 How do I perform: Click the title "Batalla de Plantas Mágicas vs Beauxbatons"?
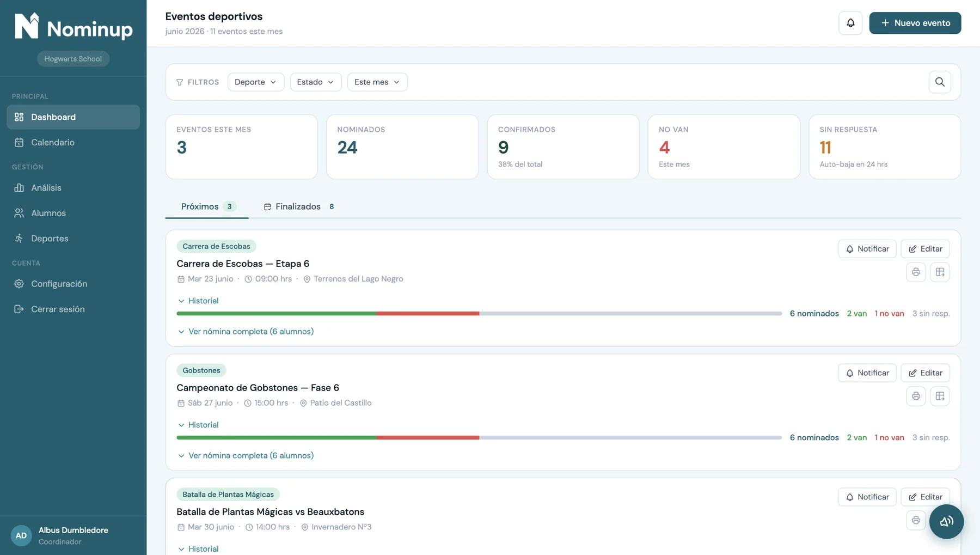[x=271, y=512]
